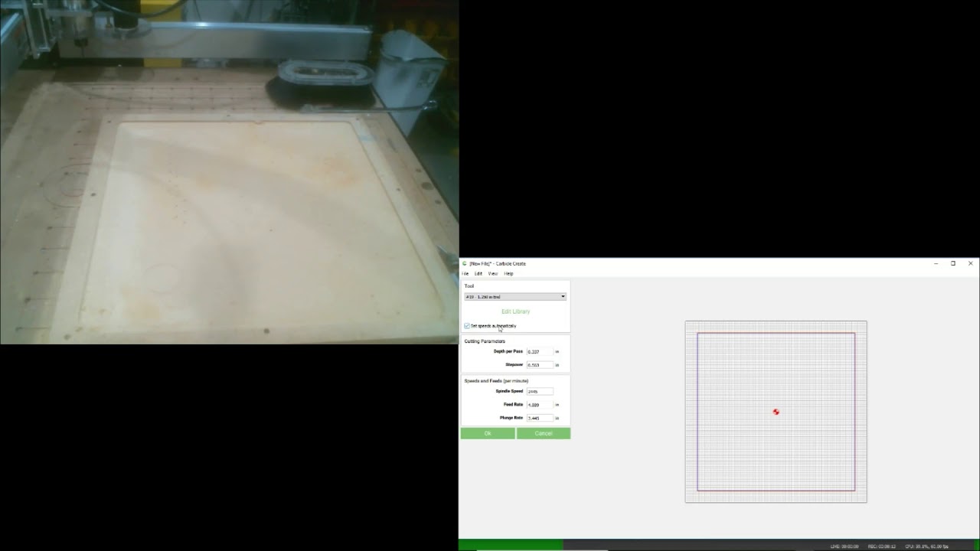The width and height of the screenshot is (980, 551).
Task: Click the CPU usage status text
Action: point(926,546)
